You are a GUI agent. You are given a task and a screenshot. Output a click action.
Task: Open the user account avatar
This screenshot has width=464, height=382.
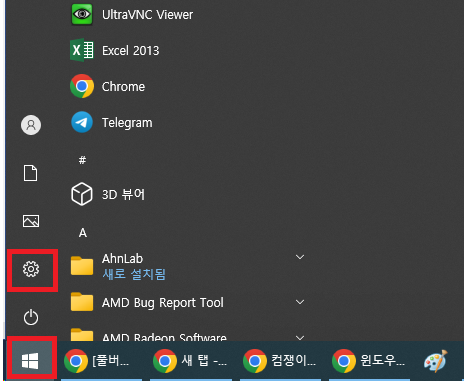(x=31, y=125)
